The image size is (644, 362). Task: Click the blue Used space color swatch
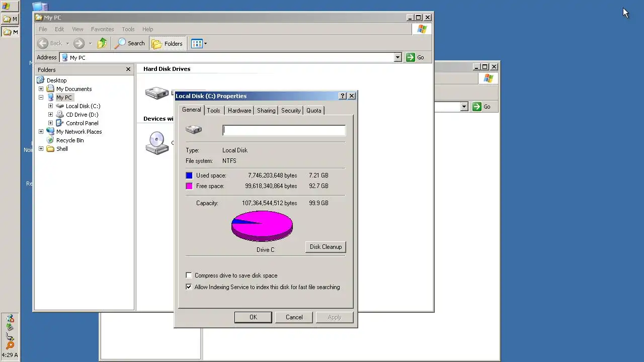click(189, 175)
